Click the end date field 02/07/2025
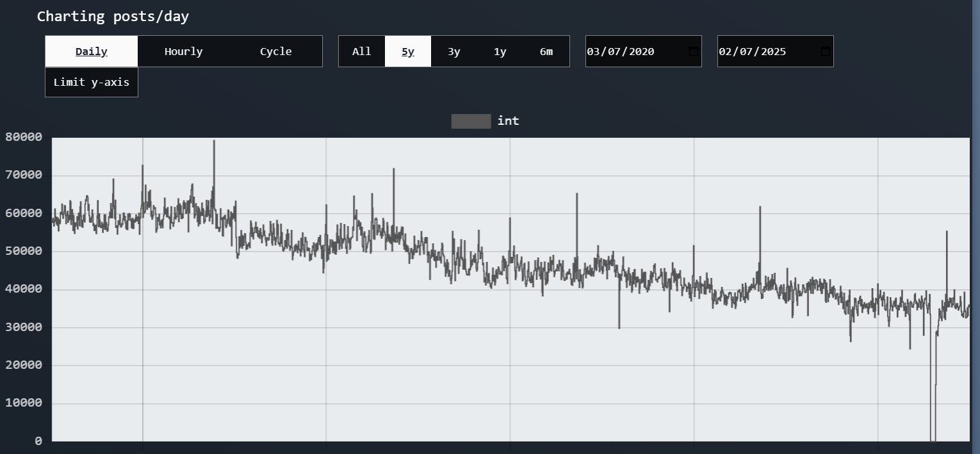Screen dimensions: 980x454 [x=776, y=51]
